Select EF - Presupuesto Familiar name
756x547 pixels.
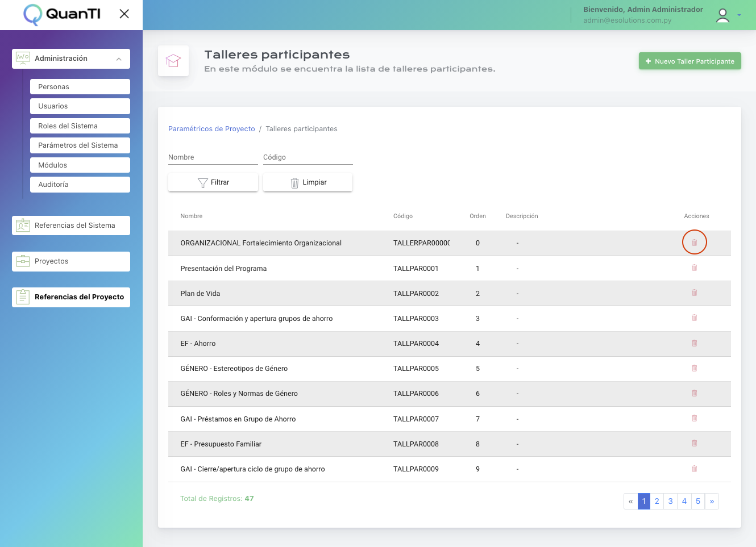click(x=221, y=444)
